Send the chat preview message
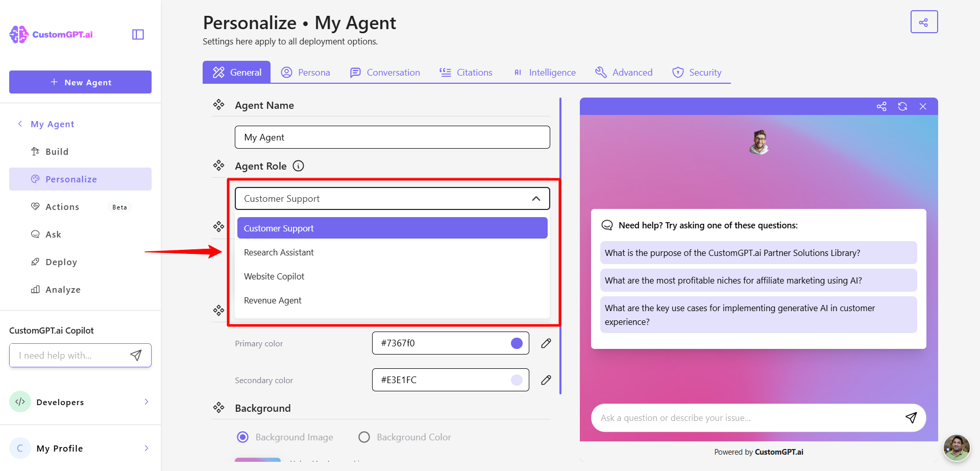 tap(911, 417)
